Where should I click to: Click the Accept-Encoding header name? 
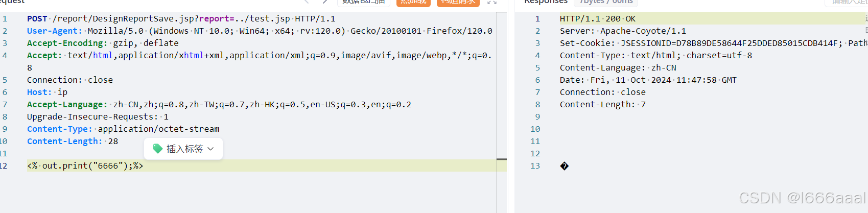tap(67, 43)
